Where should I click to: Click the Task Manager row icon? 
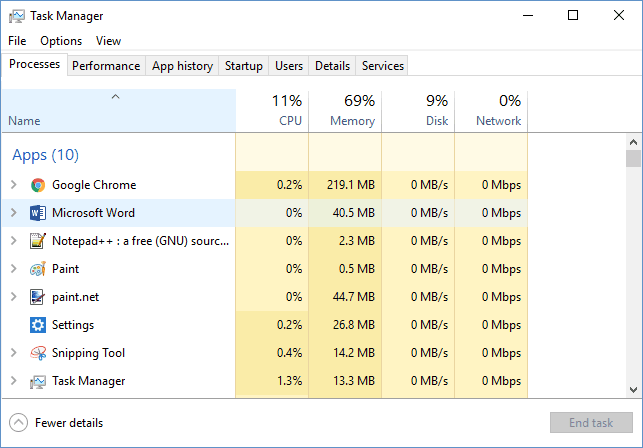click(x=38, y=381)
